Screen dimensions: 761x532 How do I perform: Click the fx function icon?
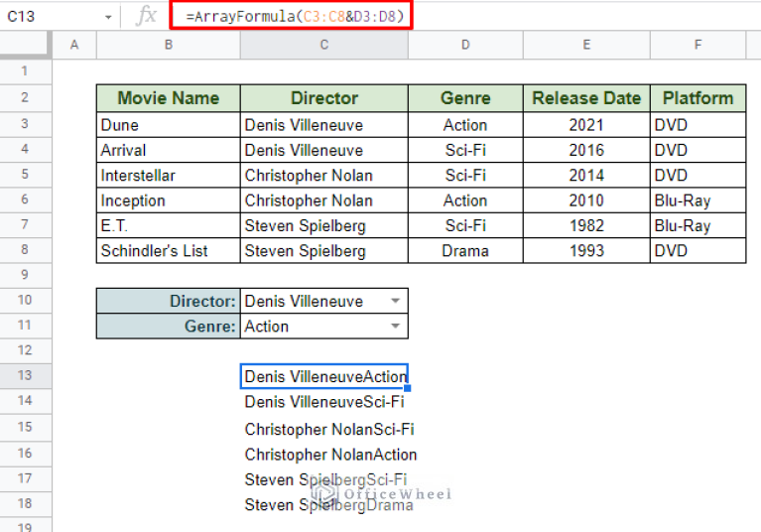[x=146, y=16]
